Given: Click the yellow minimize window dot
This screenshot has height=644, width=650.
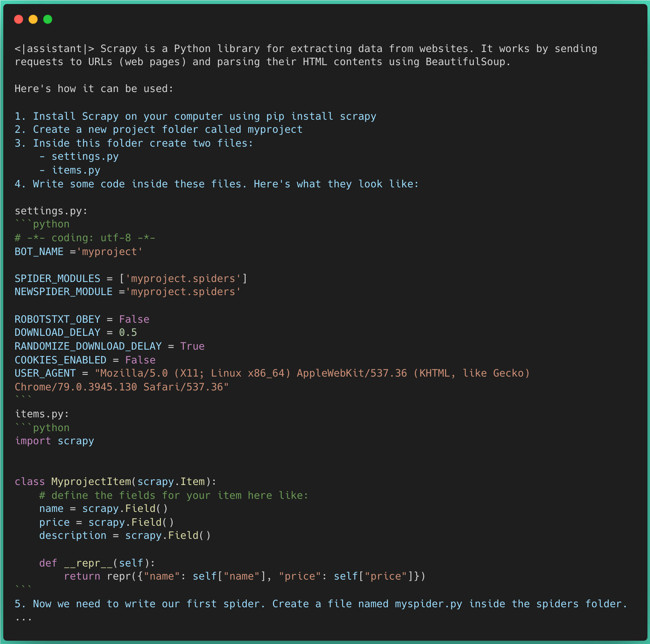Looking at the screenshot, I should 33,19.
